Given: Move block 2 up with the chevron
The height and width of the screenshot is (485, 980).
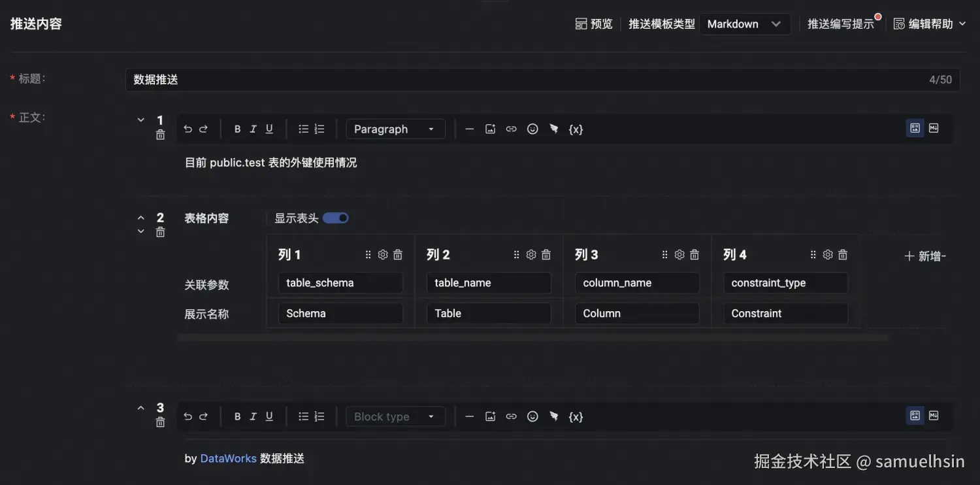Looking at the screenshot, I should (x=140, y=218).
